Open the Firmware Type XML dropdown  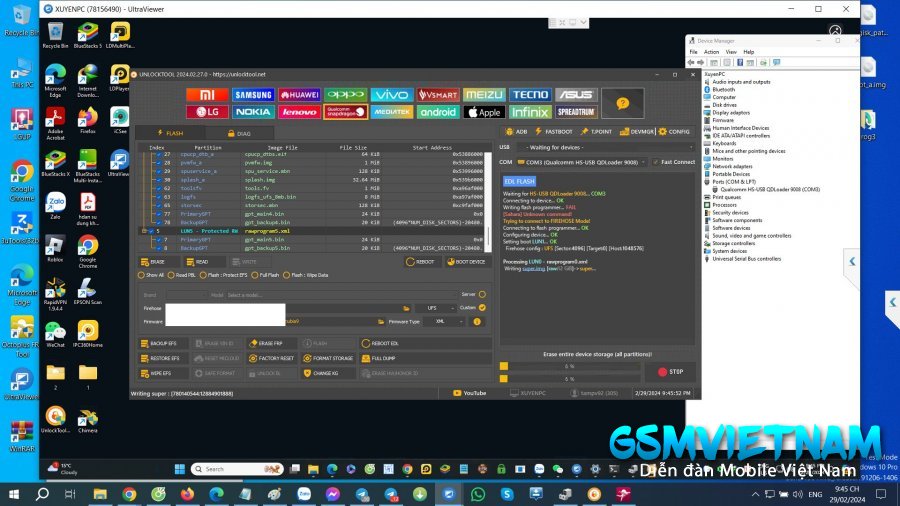click(x=444, y=322)
